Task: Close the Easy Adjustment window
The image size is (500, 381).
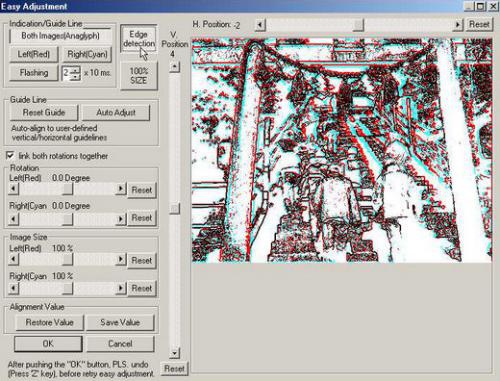Action: (493, 6)
